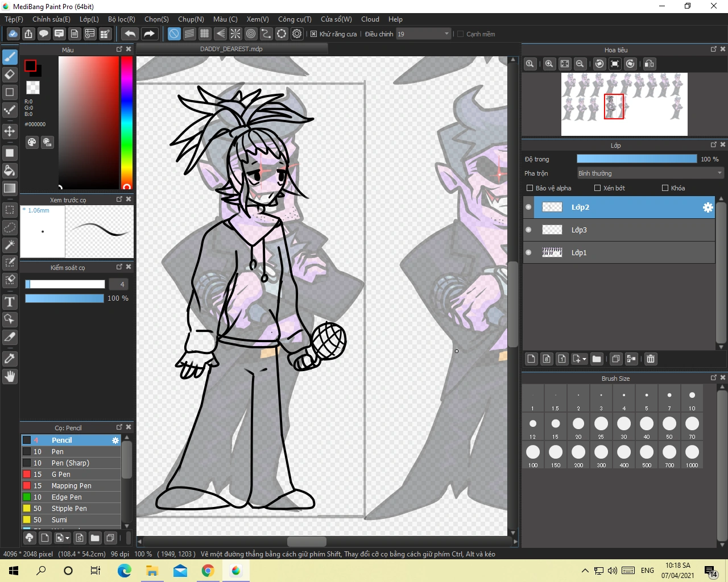
Task: Open the Pha trộn blend mode dropdown
Action: pyautogui.click(x=650, y=173)
